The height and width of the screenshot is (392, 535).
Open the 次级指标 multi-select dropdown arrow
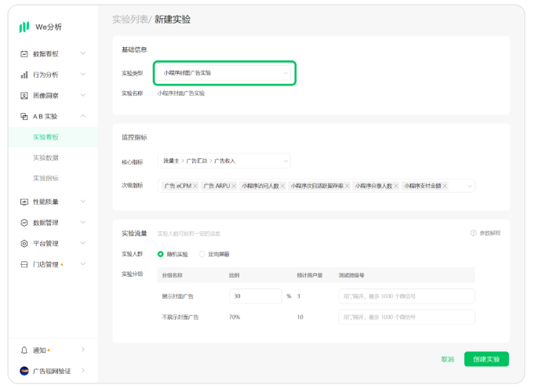(469, 186)
